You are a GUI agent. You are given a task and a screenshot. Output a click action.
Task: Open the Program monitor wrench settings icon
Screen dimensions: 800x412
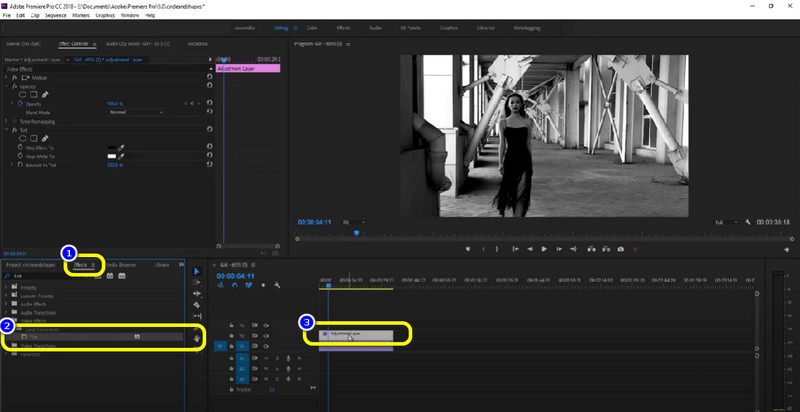tap(748, 221)
